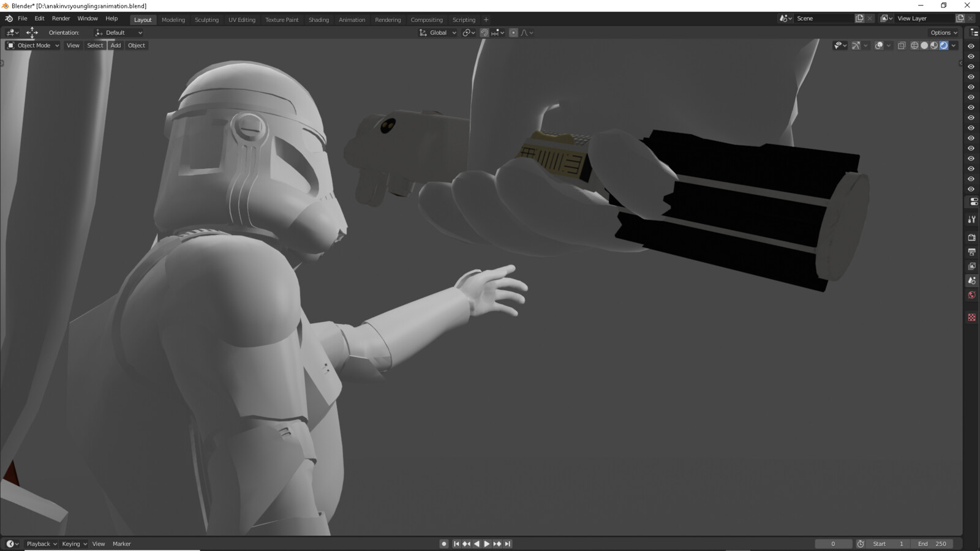Open the Tool properties tab
This screenshot has height=551, width=980.
tap(972, 219)
